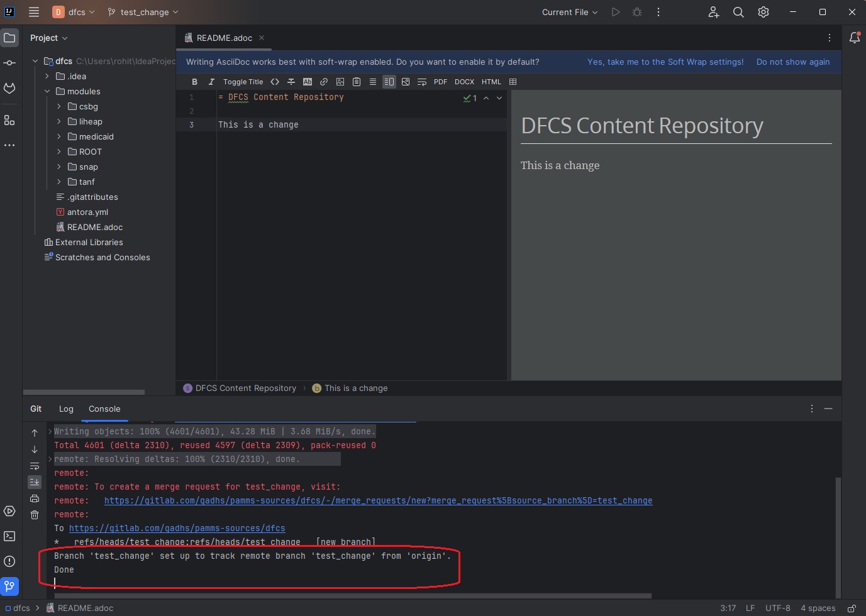
Task: Insert a table via toolbar grid icon
Action: tap(513, 82)
